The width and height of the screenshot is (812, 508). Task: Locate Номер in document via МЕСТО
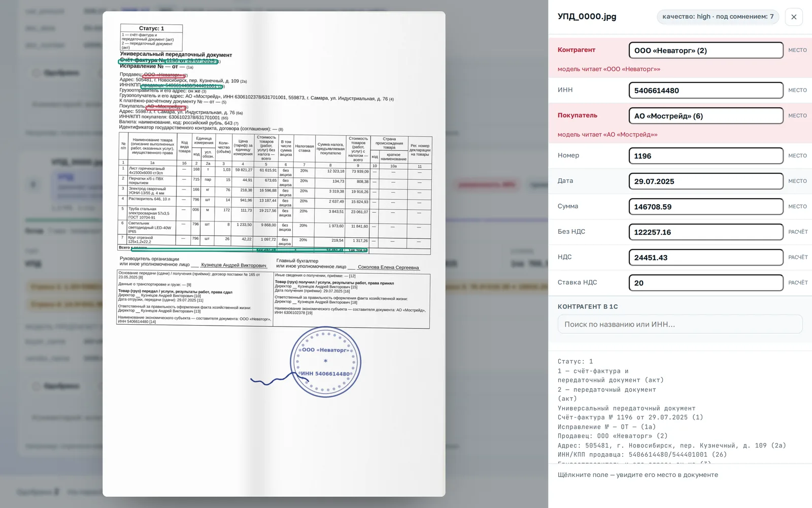coord(797,156)
